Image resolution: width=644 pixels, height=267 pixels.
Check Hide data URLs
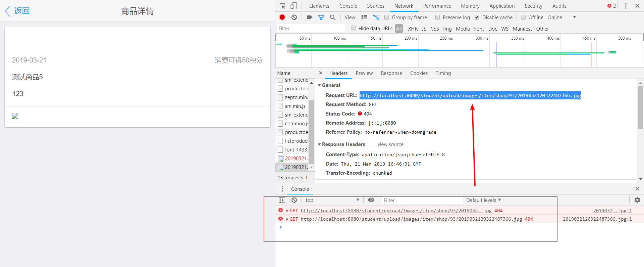tap(353, 28)
